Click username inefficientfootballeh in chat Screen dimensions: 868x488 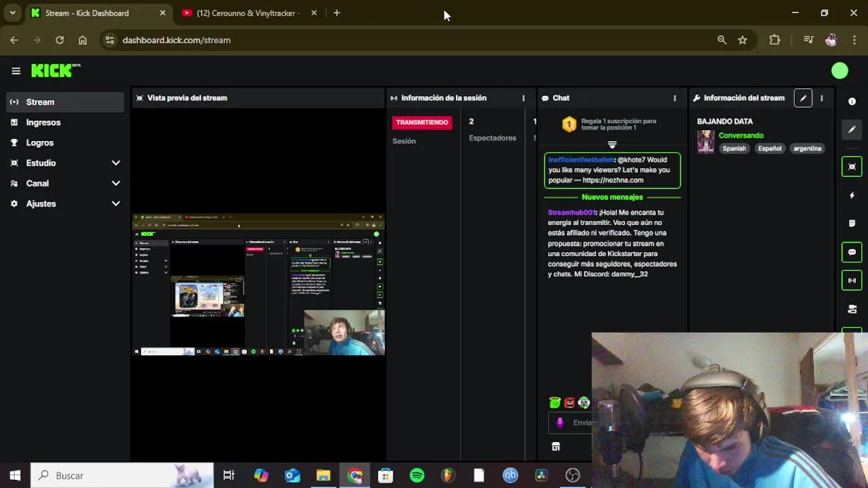coord(581,160)
